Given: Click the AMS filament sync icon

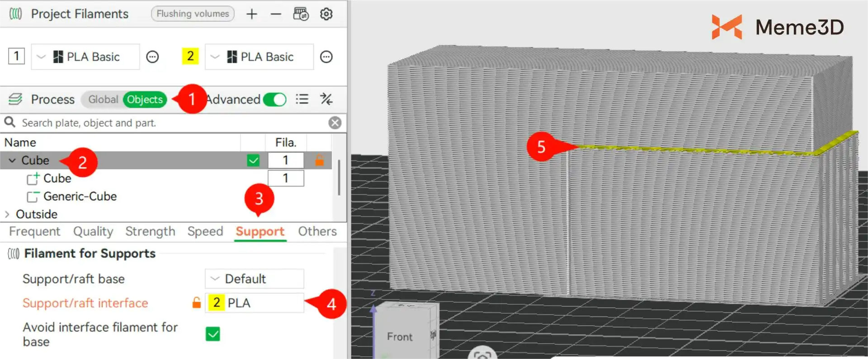Looking at the screenshot, I should click(x=301, y=14).
